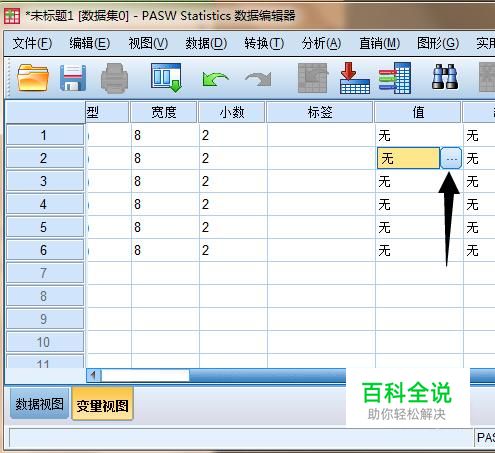Screen dimensions: 495x453
Task: Click the horizontal scrollbar thumb
Action: (x=145, y=376)
